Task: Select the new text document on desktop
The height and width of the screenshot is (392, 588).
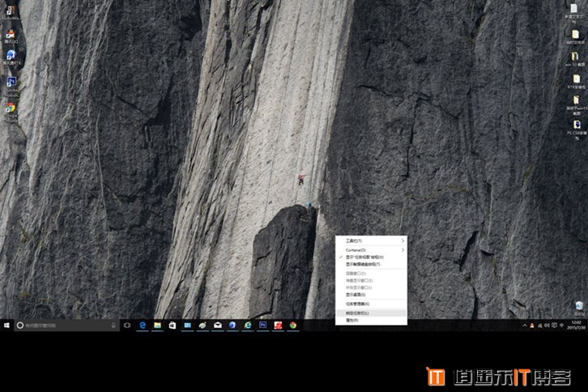Action: 574,13
